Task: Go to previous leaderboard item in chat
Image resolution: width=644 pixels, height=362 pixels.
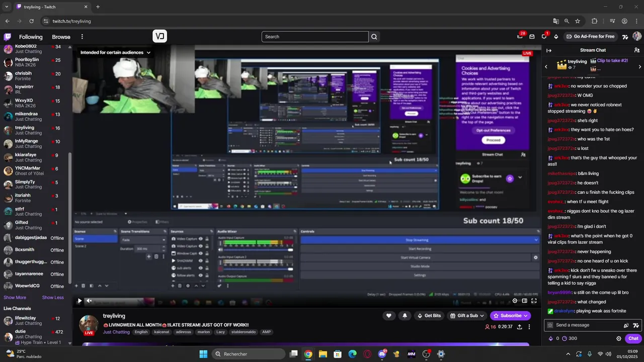Action: coord(546,66)
